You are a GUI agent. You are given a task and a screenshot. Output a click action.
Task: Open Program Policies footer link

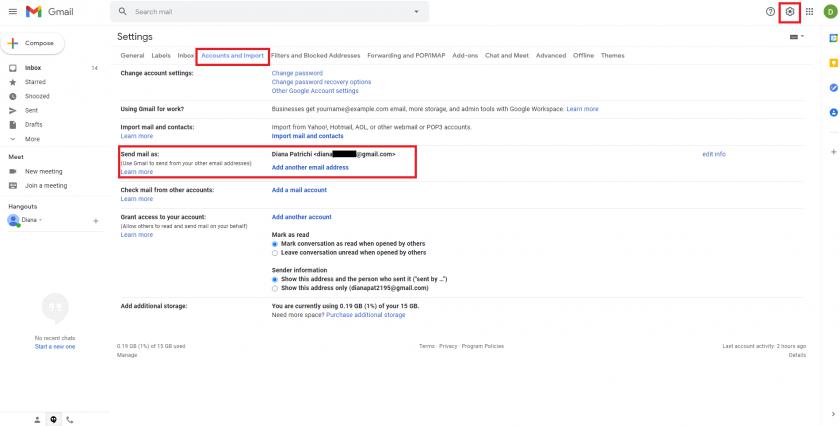pos(483,346)
